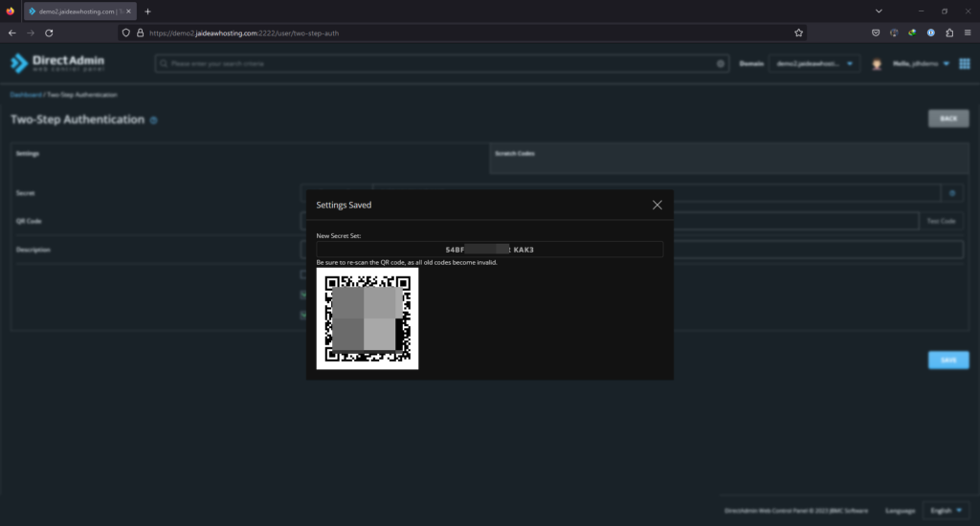Click the browser forward arrow
The height and width of the screenshot is (526, 980).
pyautogui.click(x=30, y=33)
